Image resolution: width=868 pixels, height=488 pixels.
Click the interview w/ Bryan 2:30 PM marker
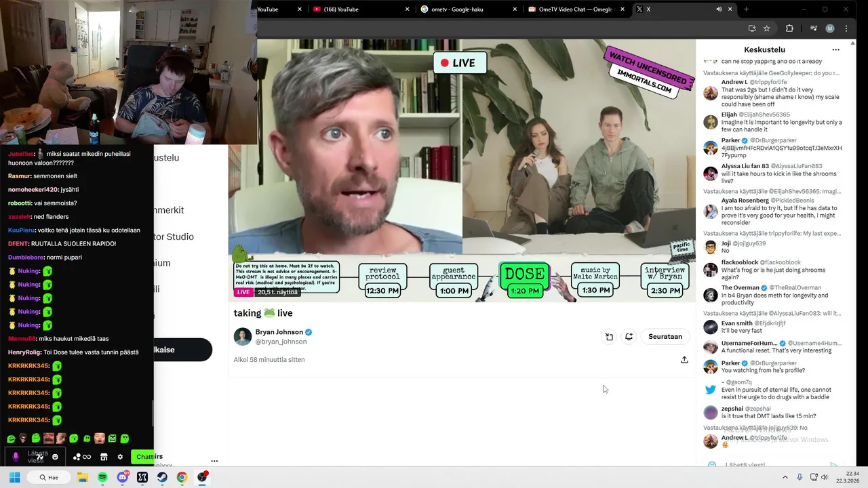(665, 280)
